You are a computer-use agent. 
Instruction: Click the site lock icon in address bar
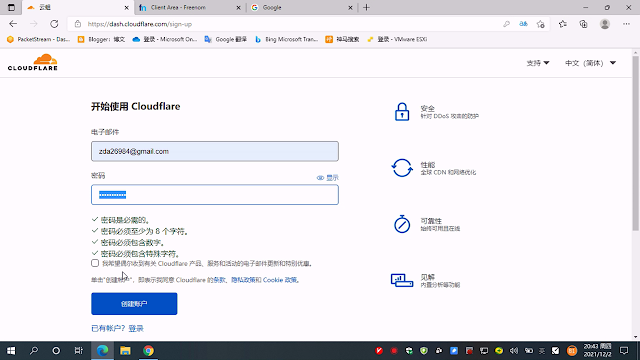click(x=78, y=24)
